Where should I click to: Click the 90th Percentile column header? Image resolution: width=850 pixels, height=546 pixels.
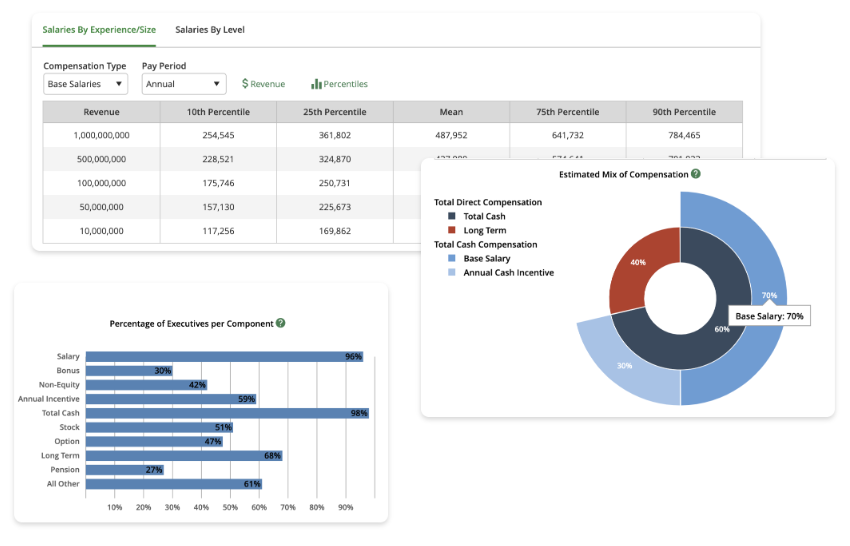(x=684, y=112)
